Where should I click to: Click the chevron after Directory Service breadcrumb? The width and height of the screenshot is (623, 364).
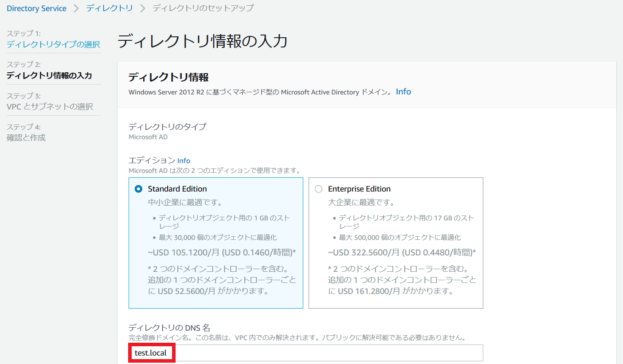[76, 8]
